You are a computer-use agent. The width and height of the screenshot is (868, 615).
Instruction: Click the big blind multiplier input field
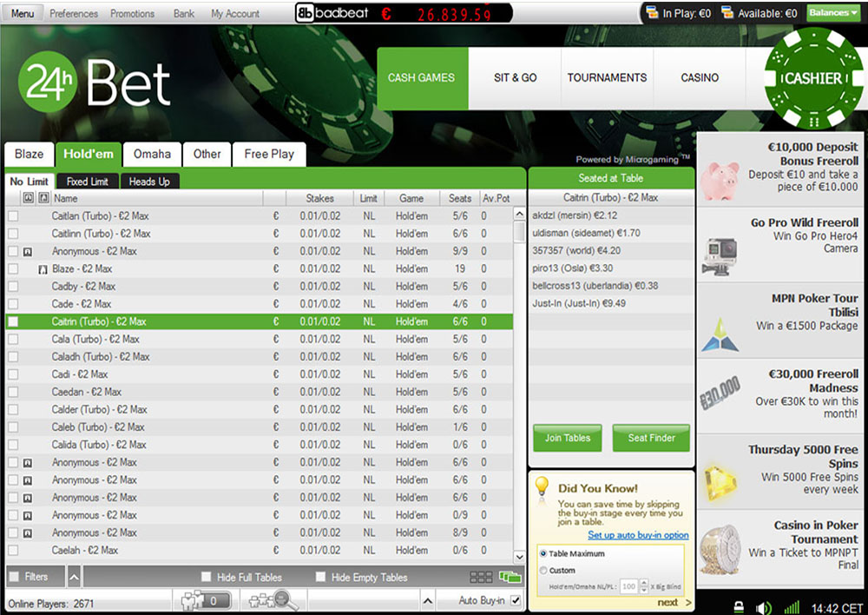[629, 586]
